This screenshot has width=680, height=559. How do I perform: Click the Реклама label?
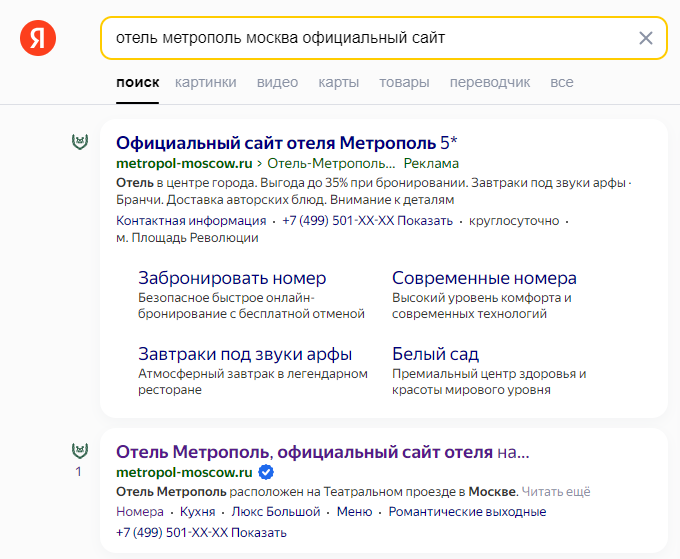point(431,163)
